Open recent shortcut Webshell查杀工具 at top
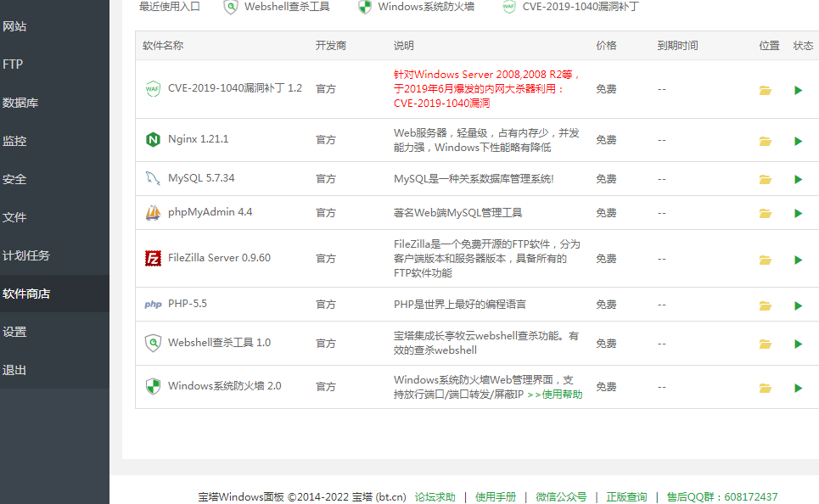Screen dimensions: 819x504 [277, 7]
